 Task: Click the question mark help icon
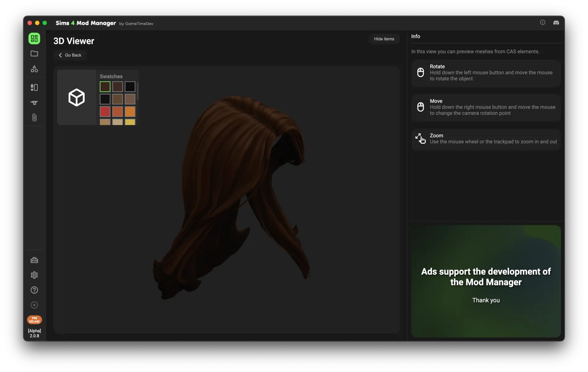pos(34,290)
